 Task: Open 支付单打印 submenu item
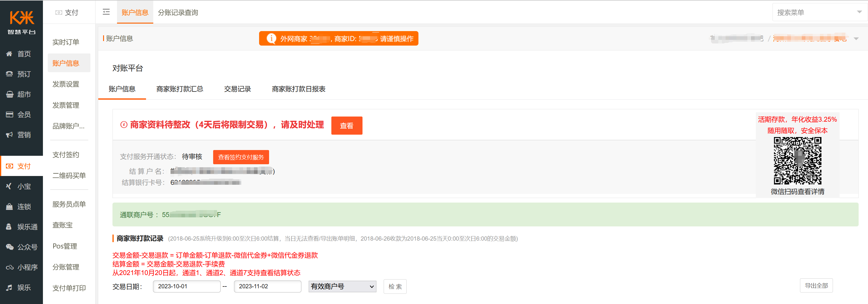pyautogui.click(x=69, y=288)
